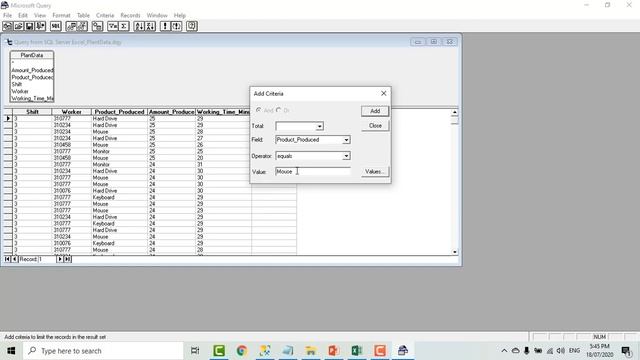Open the Records menu

(x=130, y=16)
